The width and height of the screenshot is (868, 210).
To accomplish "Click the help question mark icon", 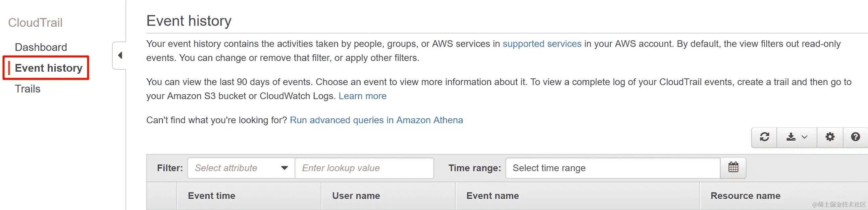I will click(x=855, y=137).
